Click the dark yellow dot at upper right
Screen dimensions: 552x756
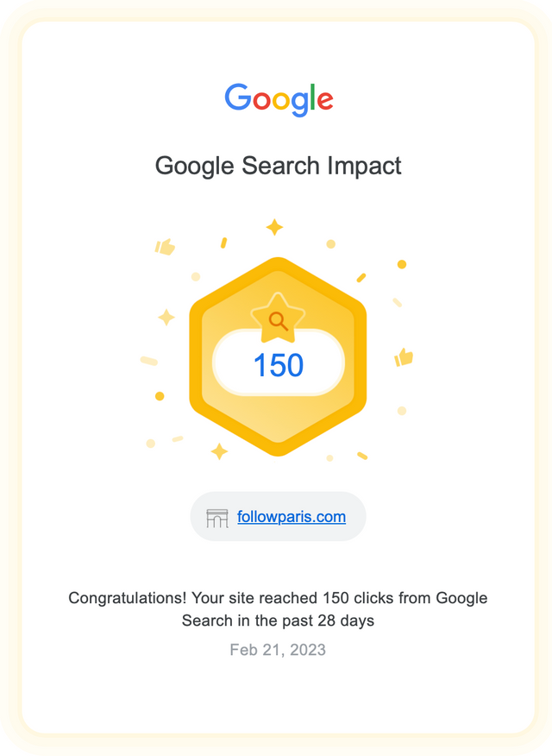(402, 264)
